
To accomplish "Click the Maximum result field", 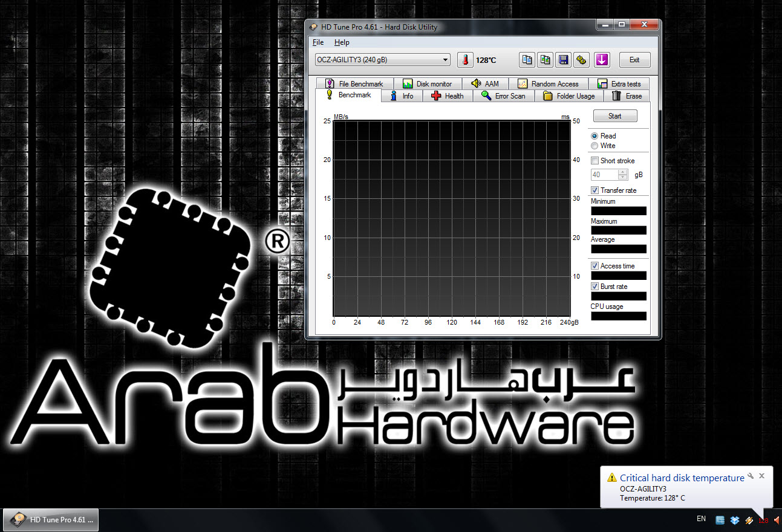I will point(619,230).
